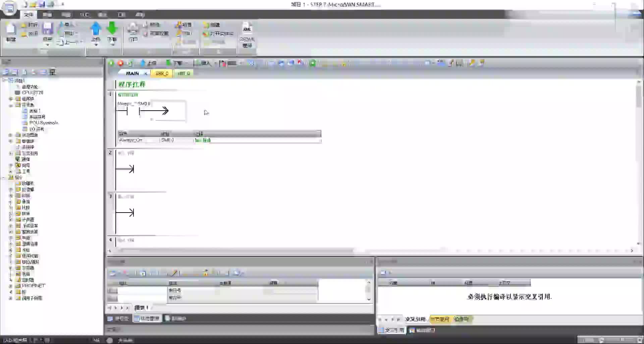Expand the 数据块 tree node
Screen dimensions: 644x344
(11, 141)
